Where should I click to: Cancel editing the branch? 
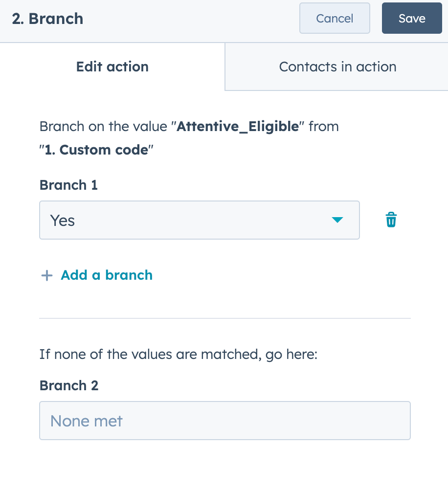tap(335, 18)
